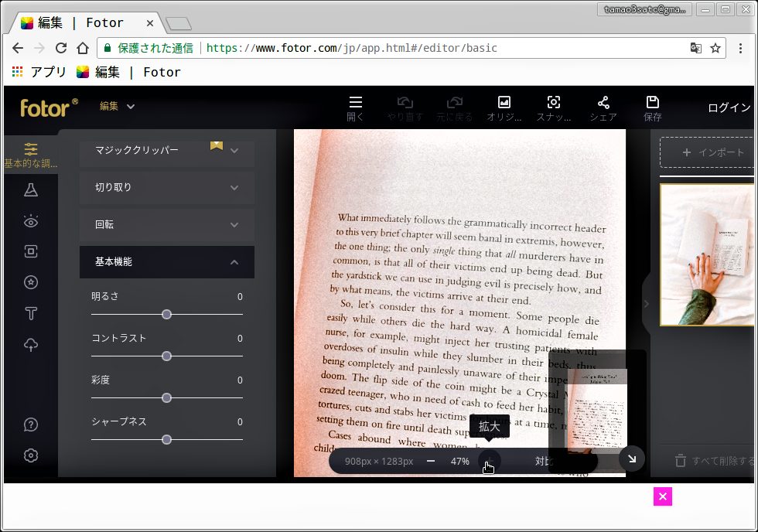Select the book photo thumbnail in import panel
Viewport: 758px width, 532px height.
(707, 254)
